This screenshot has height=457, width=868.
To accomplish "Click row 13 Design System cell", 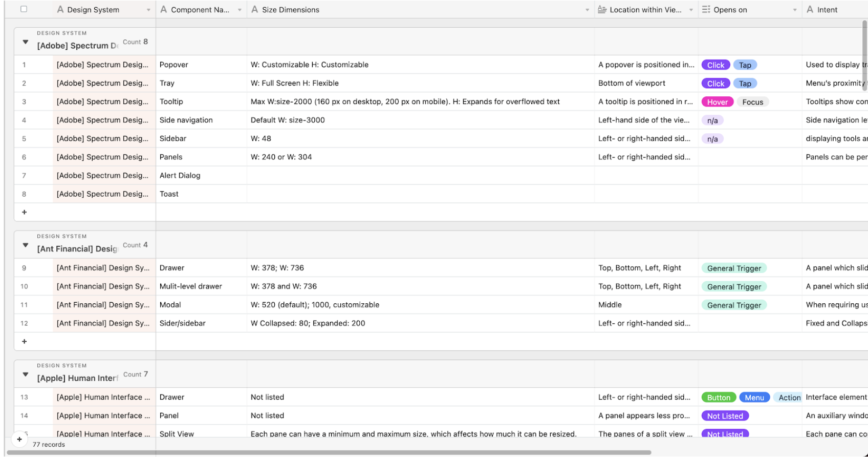I will pyautogui.click(x=104, y=397).
